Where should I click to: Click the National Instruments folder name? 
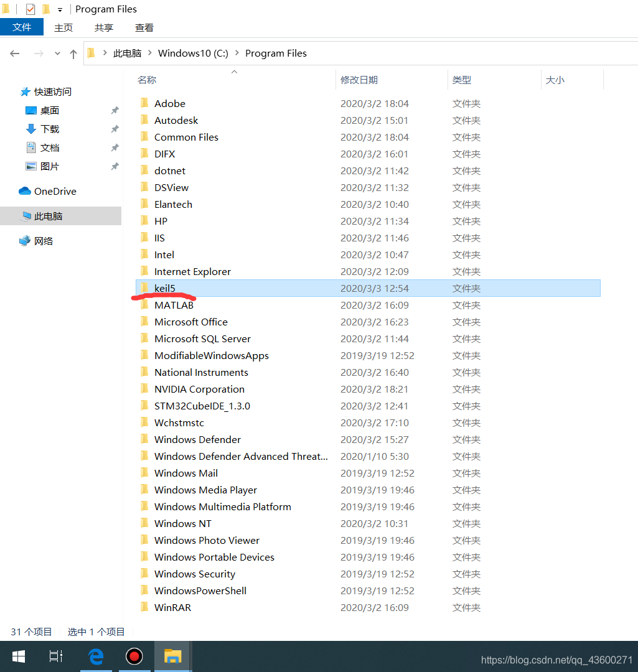point(201,373)
